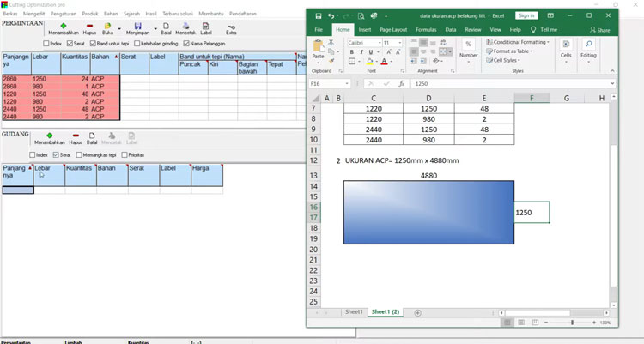Click the Wrap Text icon in Alignment group
The height and width of the screenshot is (344, 644).
tap(443, 43)
